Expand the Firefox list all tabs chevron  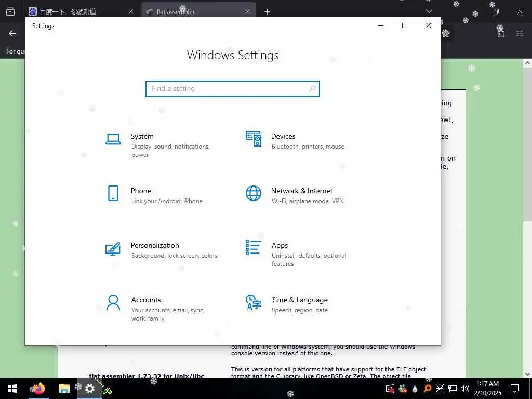click(x=429, y=11)
